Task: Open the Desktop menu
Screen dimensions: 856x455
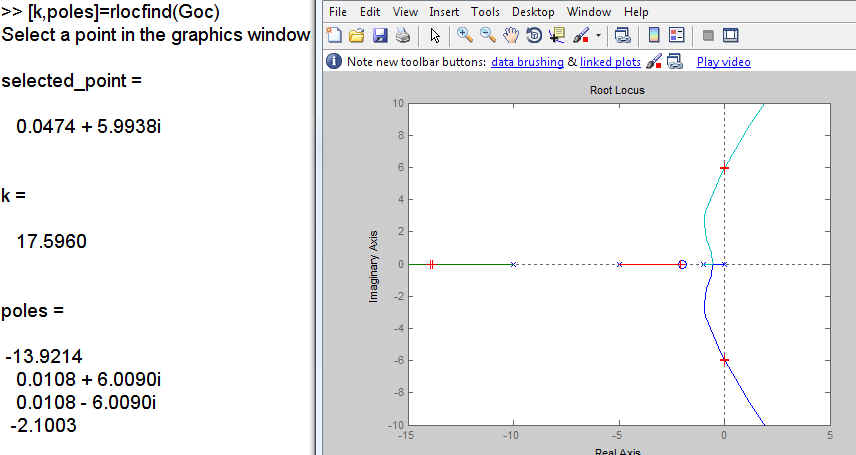Action: pyautogui.click(x=533, y=12)
